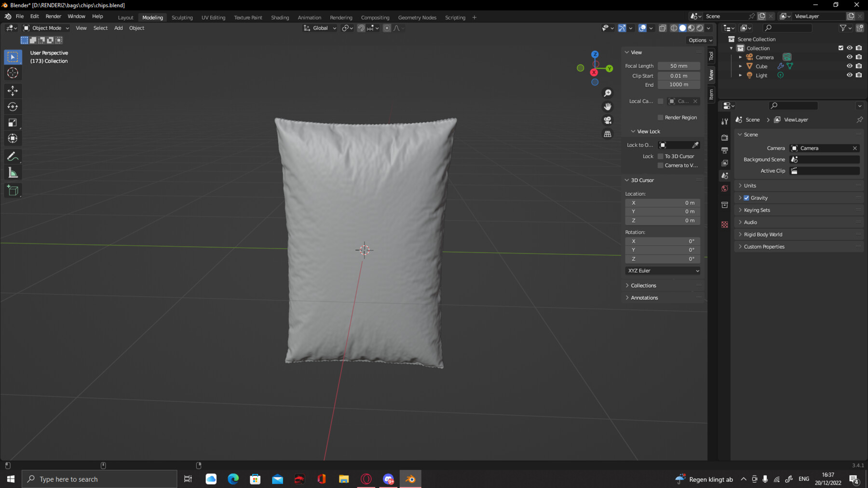Open the XYZ Euler rotation dropdown
868x488 pixels.
click(x=663, y=271)
